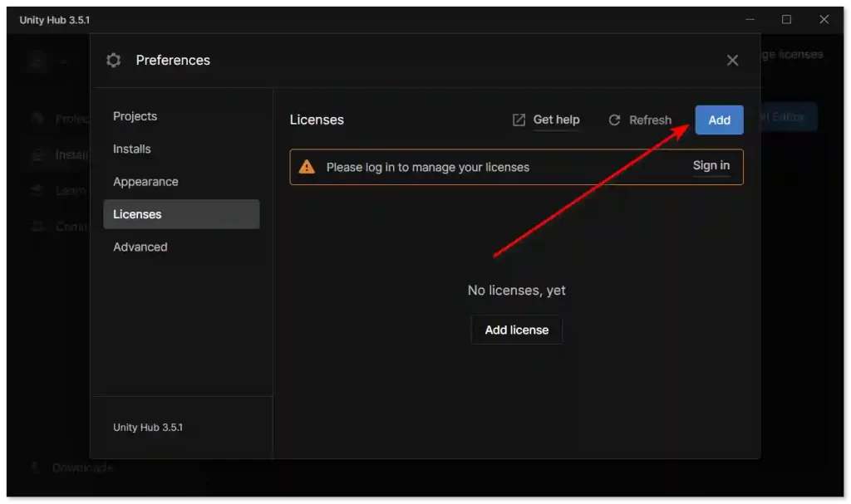Click the Preferences gear icon in header
The image size is (851, 504).
(x=114, y=61)
